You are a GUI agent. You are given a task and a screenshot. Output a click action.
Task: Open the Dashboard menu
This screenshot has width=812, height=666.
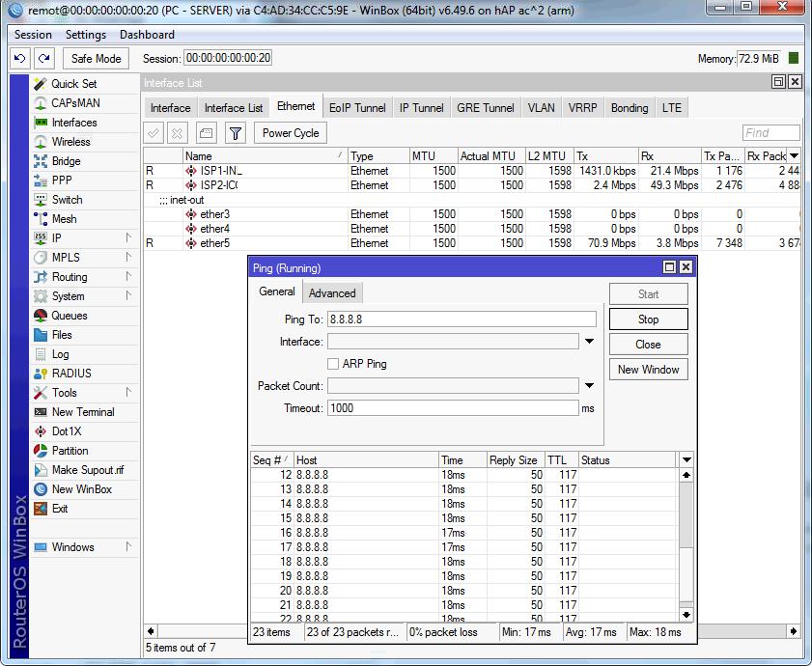tap(147, 35)
